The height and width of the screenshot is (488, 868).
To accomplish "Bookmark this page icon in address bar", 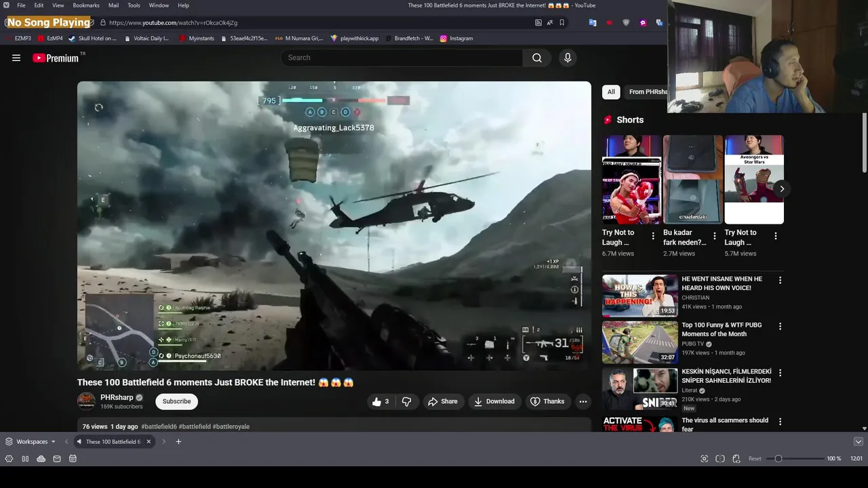I will pos(561,22).
